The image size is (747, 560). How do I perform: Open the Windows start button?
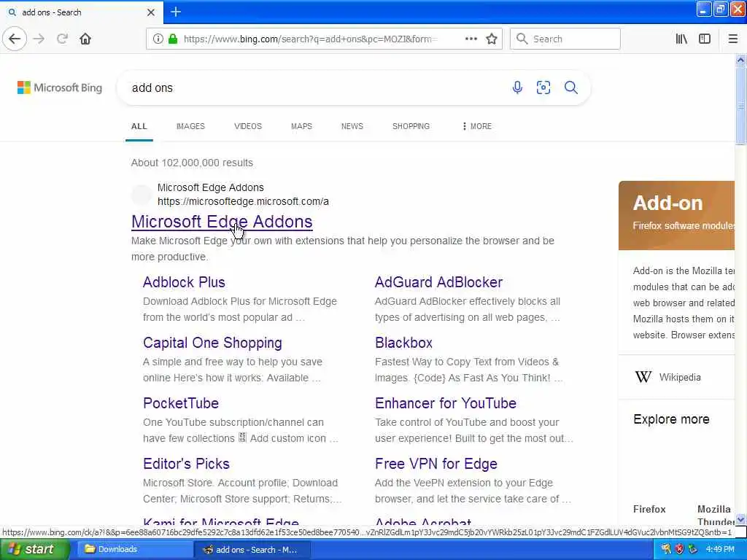point(34,549)
